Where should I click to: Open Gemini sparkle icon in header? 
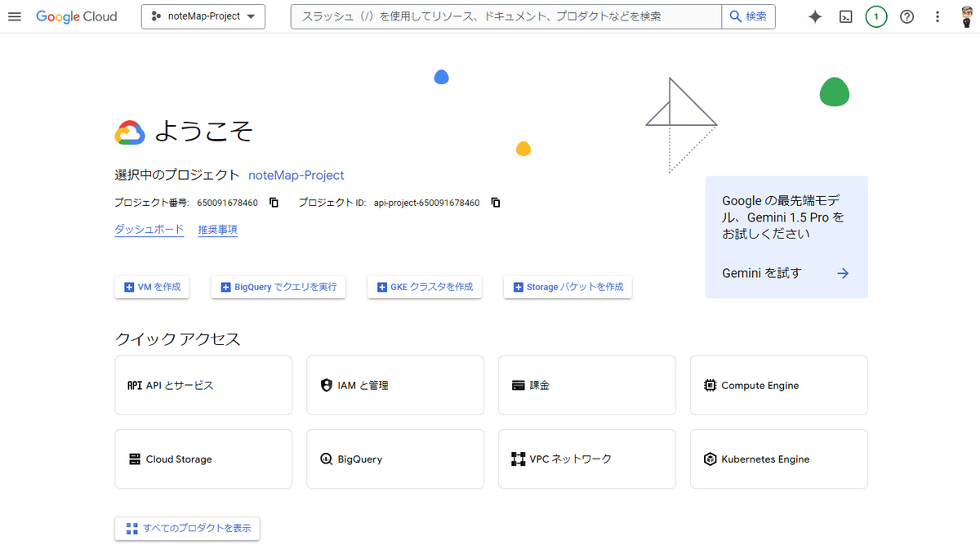(815, 16)
